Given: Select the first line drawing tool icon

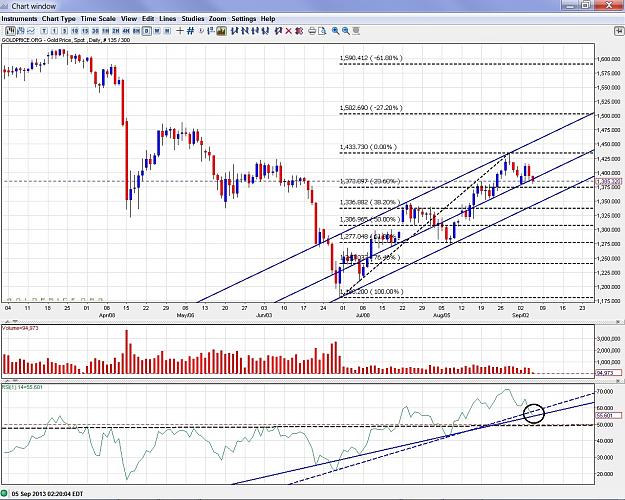Looking at the screenshot, I should coord(234,31).
